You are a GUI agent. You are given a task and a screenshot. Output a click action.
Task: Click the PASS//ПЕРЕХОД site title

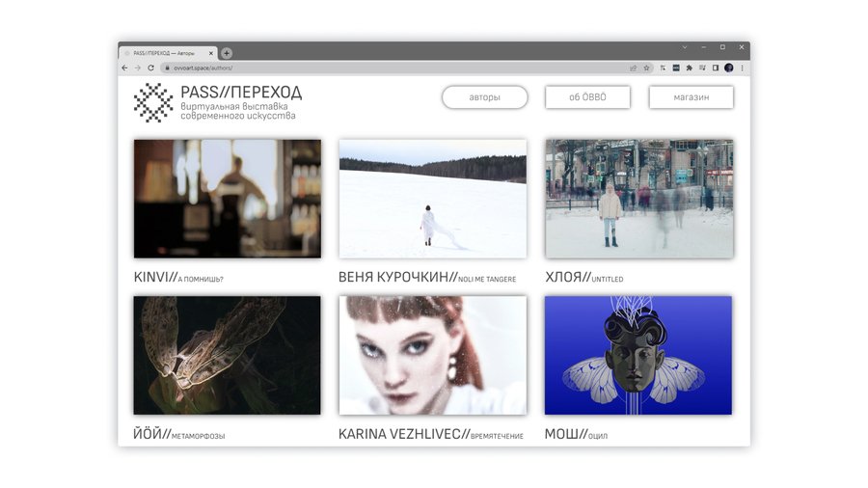(241, 92)
